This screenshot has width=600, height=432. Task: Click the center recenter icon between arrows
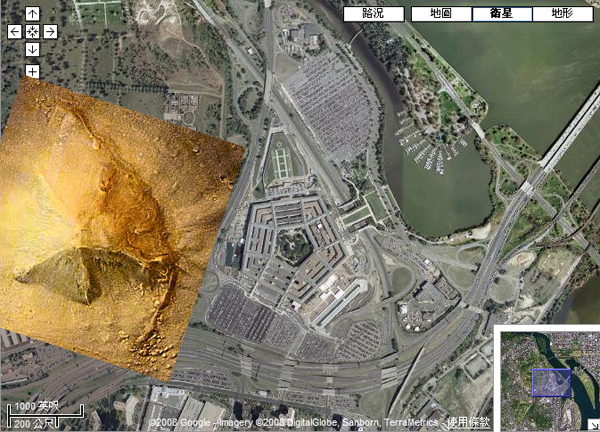coord(32,32)
